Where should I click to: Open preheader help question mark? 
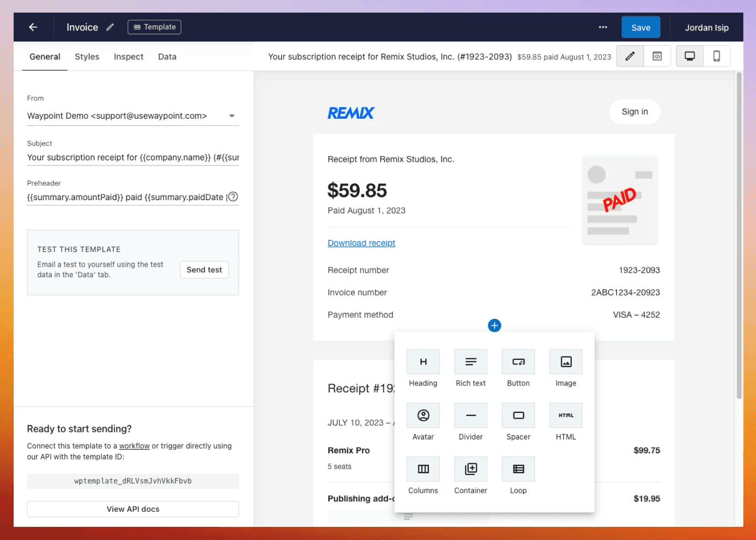234,196
